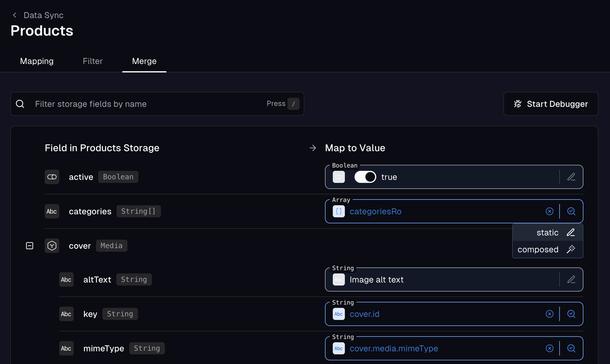Click the Start Debugger button

click(551, 104)
